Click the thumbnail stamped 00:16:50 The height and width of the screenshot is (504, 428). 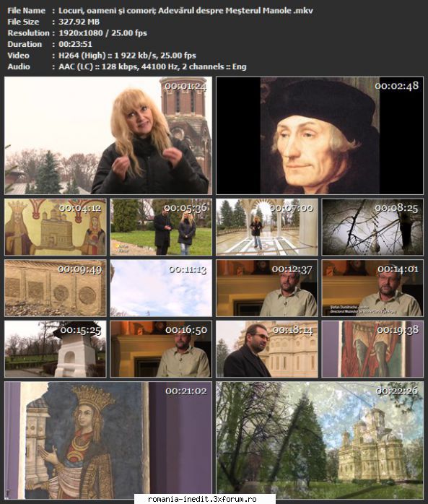pyautogui.click(x=161, y=349)
